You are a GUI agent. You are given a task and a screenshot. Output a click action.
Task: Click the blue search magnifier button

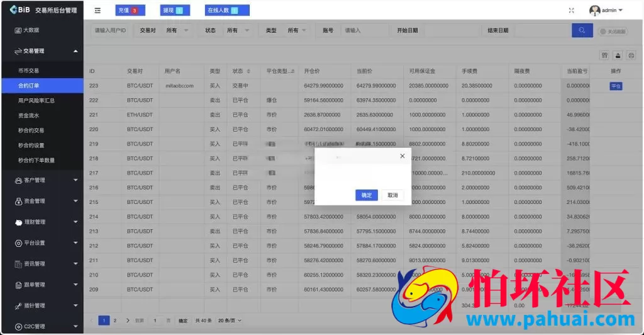pyautogui.click(x=582, y=30)
